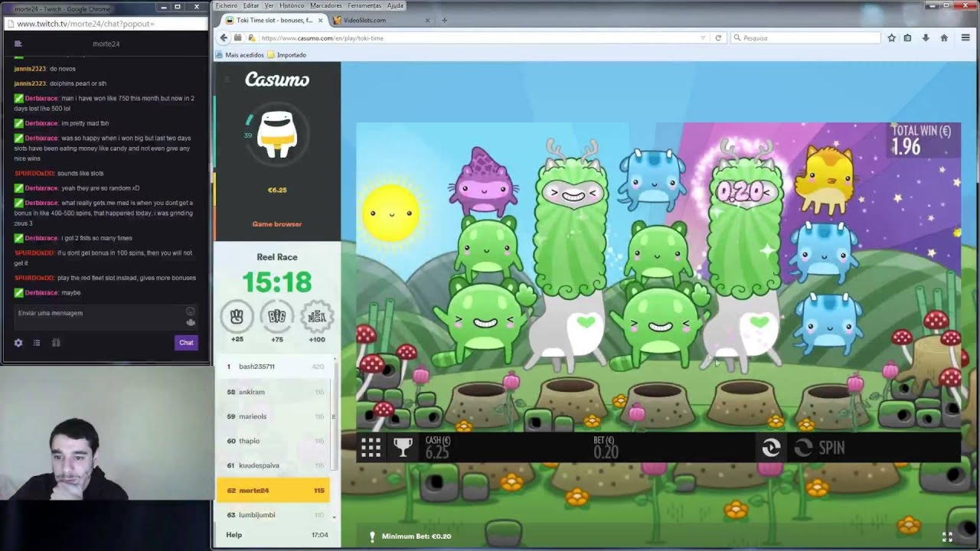980x551 pixels.
Task: Select the MEGA +100 badge
Action: (317, 316)
